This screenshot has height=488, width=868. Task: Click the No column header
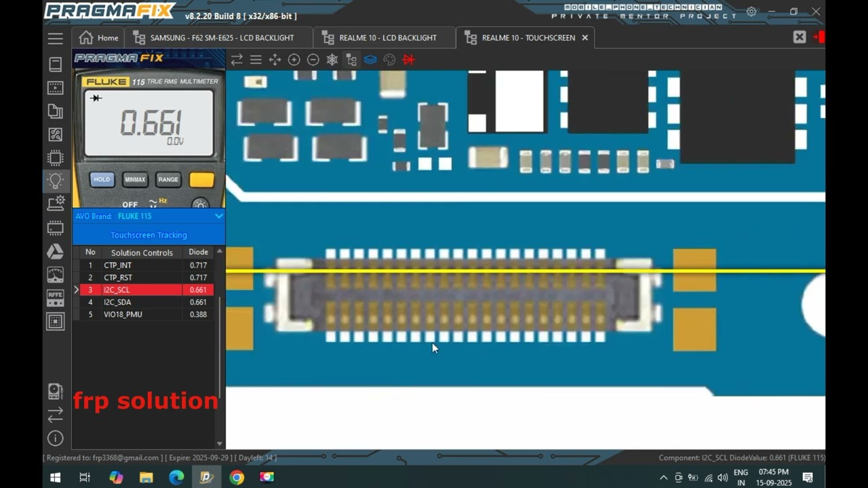(90, 252)
